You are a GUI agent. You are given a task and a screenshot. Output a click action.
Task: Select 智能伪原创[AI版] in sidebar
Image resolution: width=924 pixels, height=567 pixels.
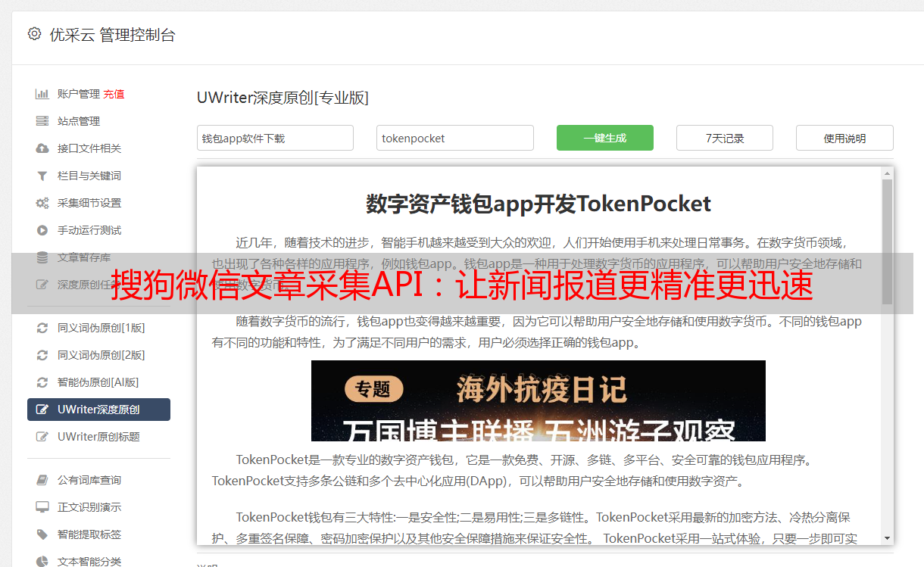[x=98, y=382]
